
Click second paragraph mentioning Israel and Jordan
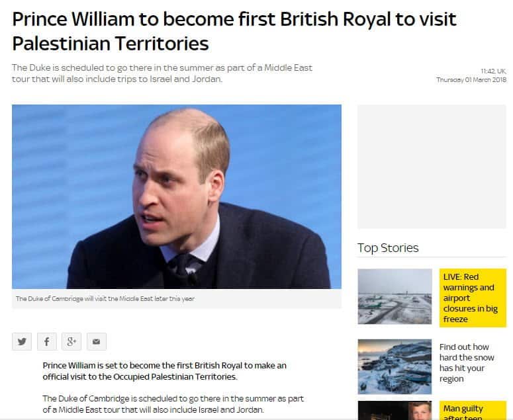point(173,404)
